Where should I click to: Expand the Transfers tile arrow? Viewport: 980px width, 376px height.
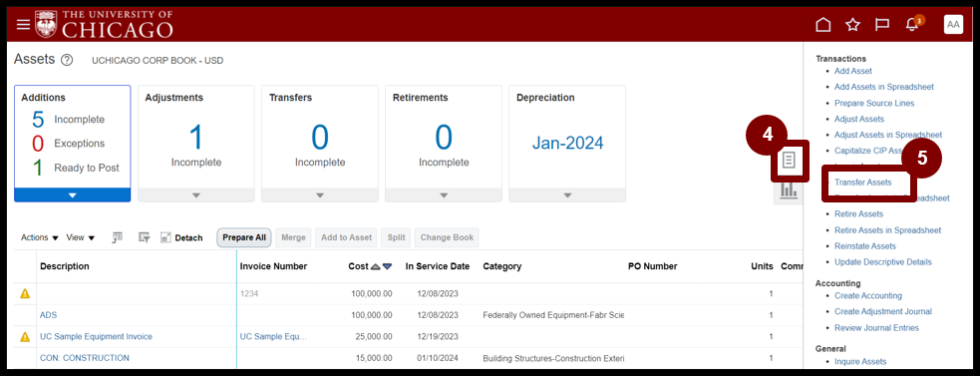[x=320, y=195]
